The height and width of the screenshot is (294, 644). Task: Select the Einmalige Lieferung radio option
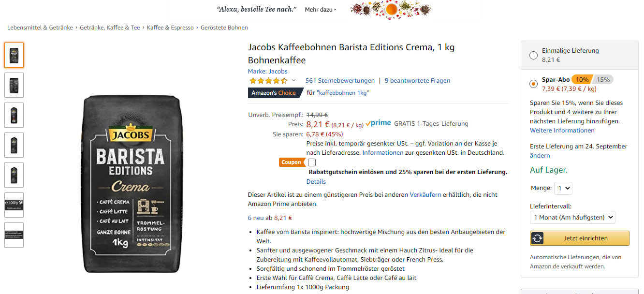533,55
